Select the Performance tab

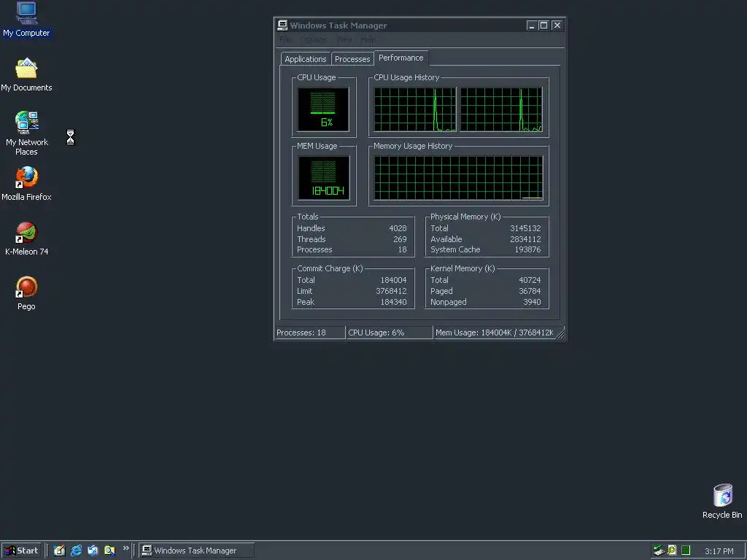(401, 58)
